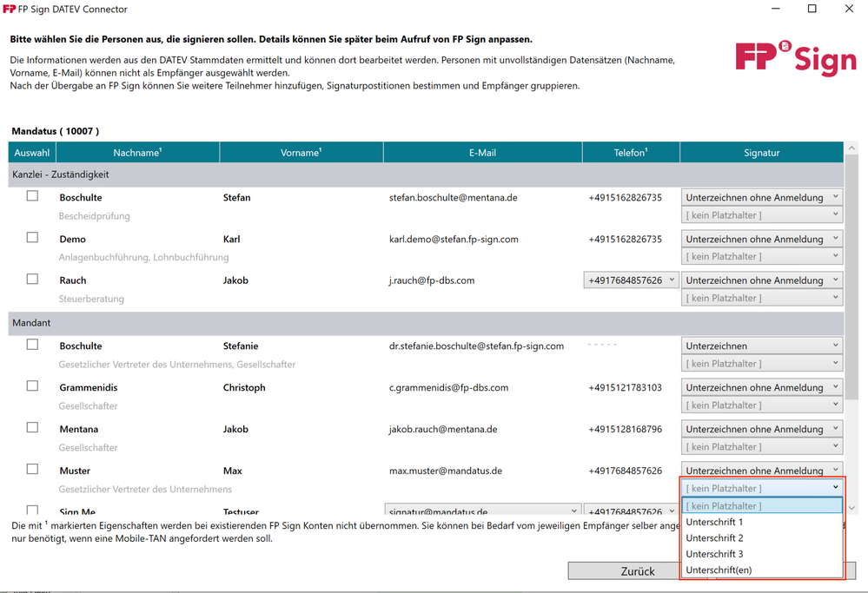Open signature type dropdown for Jakob Mentana
The height and width of the screenshot is (593, 868).
[762, 429]
